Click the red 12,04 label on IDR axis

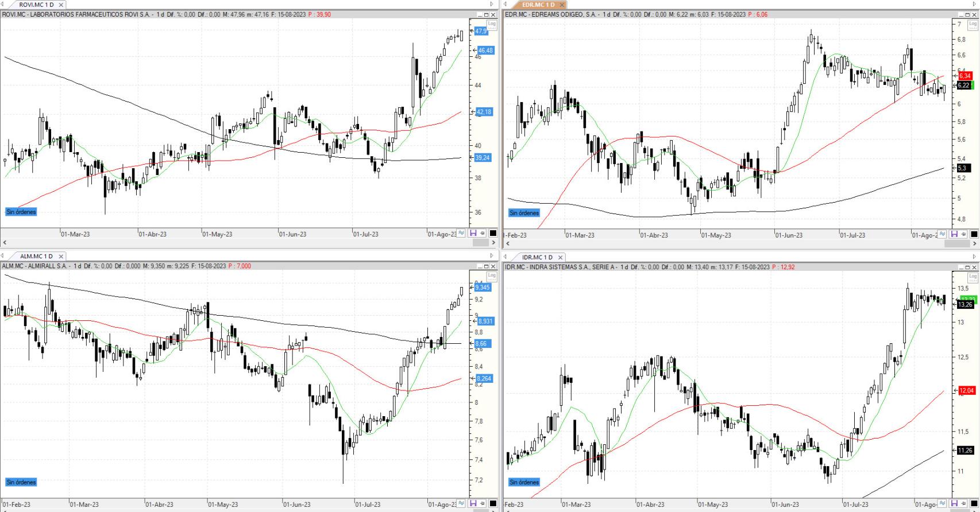click(966, 390)
